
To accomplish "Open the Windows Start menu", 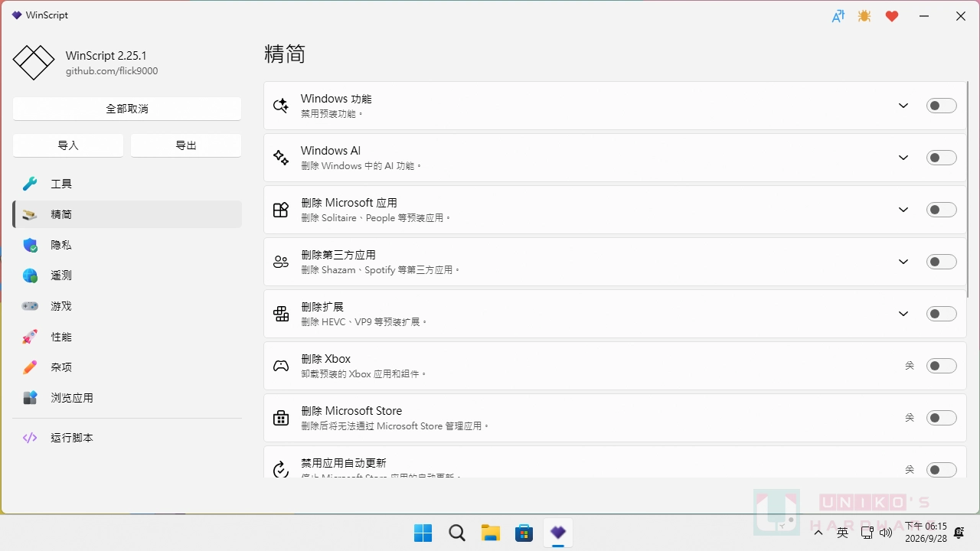I will [423, 533].
